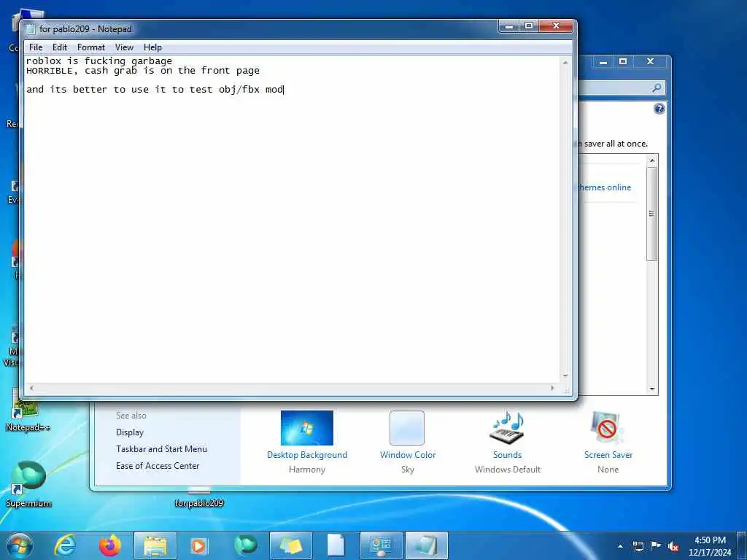
Task: Select Supermium desktop shortcut
Action: 28,484
